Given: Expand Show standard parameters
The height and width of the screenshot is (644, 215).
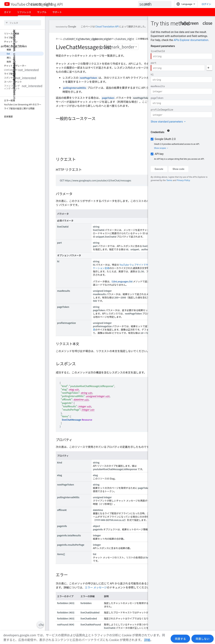Looking at the screenshot, I should 168,122.
